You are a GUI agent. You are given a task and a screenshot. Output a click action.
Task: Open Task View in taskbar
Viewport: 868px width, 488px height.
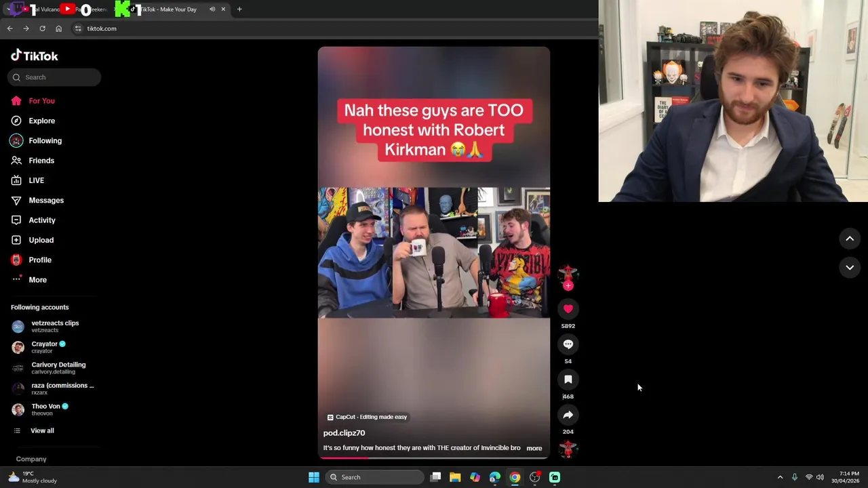click(436, 477)
